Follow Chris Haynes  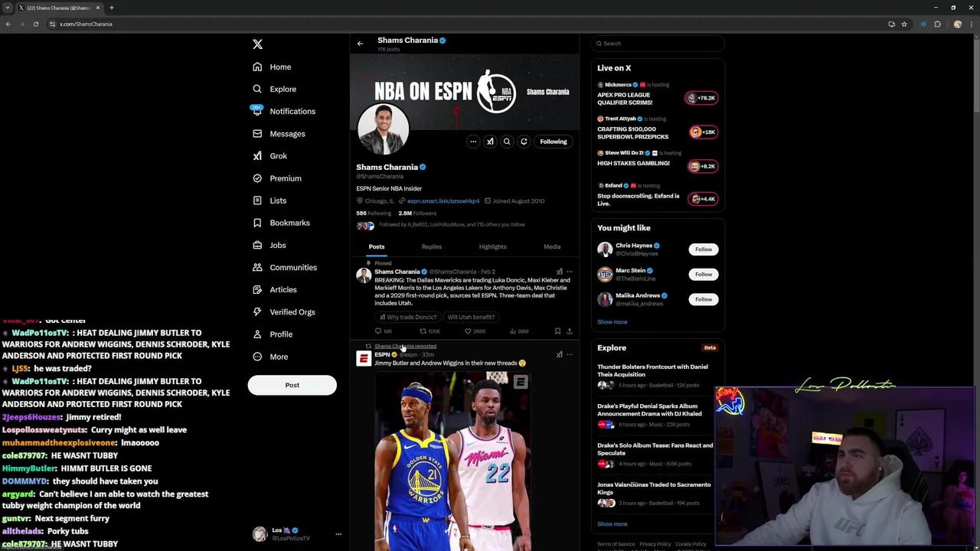click(x=704, y=249)
